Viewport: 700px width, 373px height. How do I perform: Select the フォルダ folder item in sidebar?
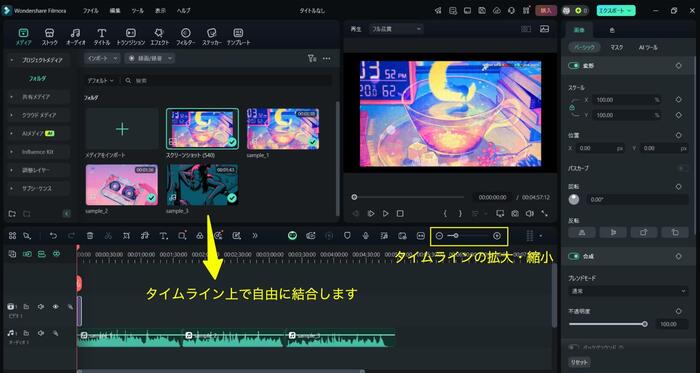click(x=38, y=79)
